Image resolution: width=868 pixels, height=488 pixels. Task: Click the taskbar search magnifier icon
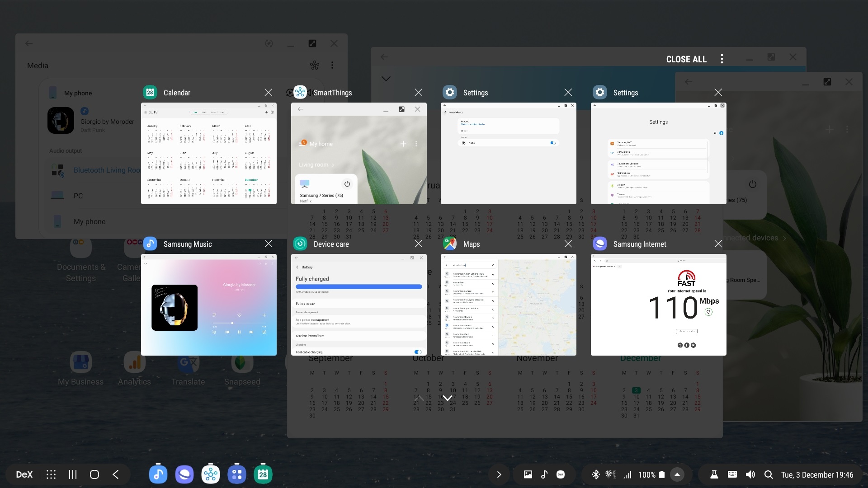[x=768, y=474]
